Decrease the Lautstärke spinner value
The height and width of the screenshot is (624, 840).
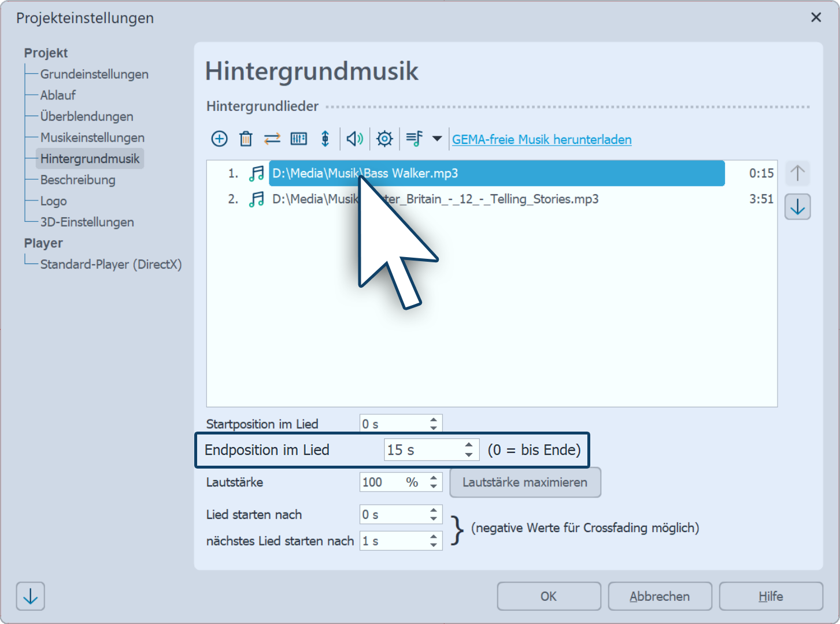[434, 486]
